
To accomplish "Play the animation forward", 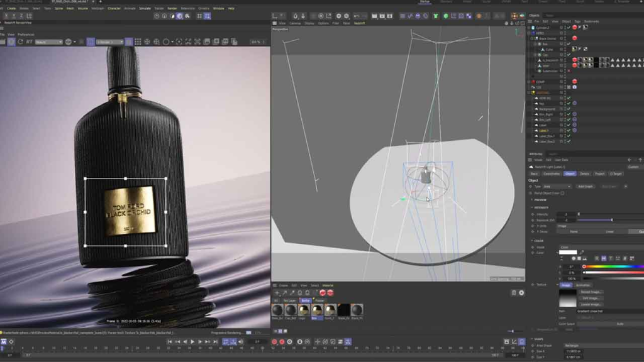I will click(192, 341).
